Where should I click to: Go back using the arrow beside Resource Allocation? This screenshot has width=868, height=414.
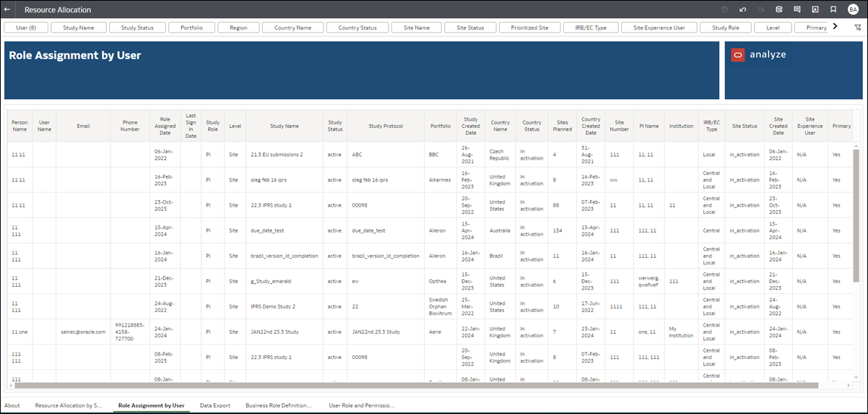[7, 10]
